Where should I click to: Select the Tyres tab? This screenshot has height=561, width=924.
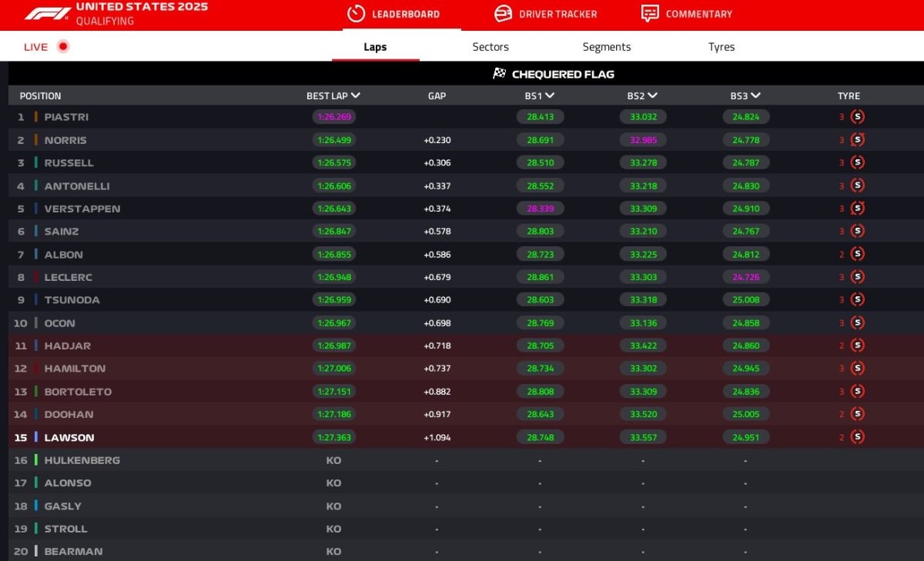(x=721, y=47)
